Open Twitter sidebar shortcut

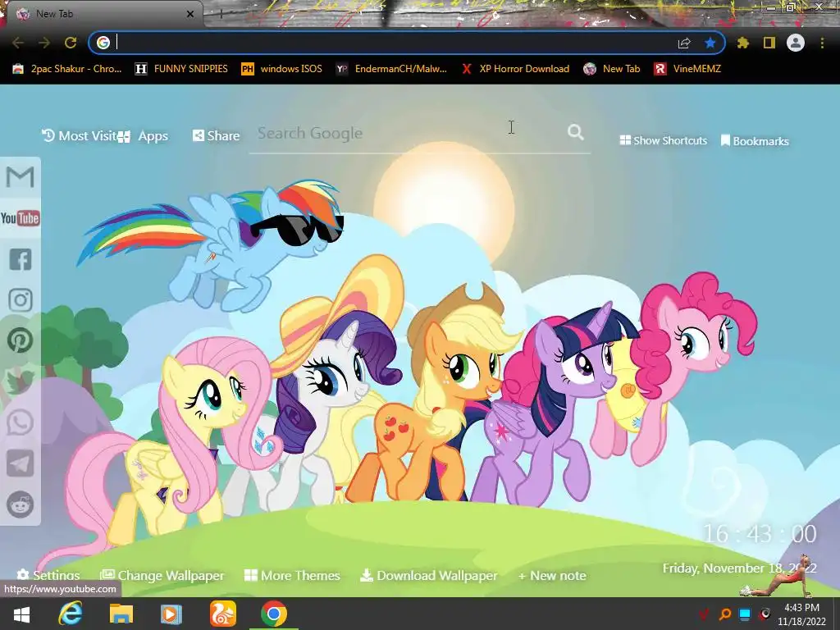pos(21,381)
